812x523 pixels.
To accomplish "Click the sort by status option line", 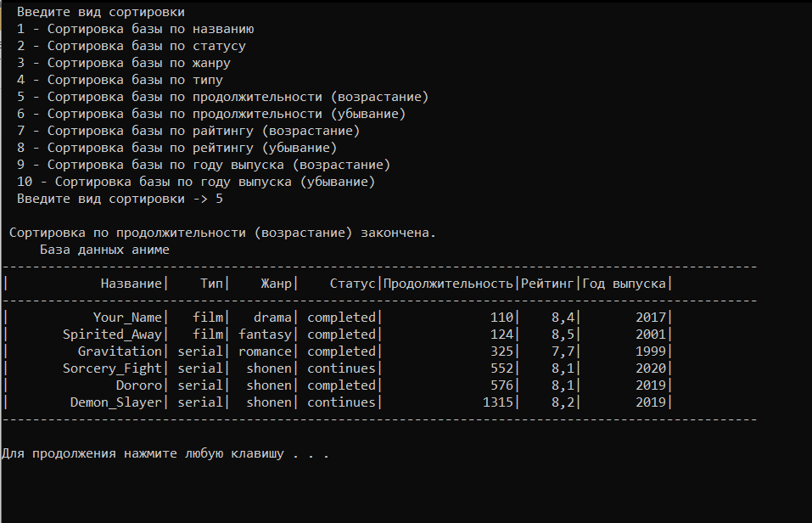I will tap(132, 46).
